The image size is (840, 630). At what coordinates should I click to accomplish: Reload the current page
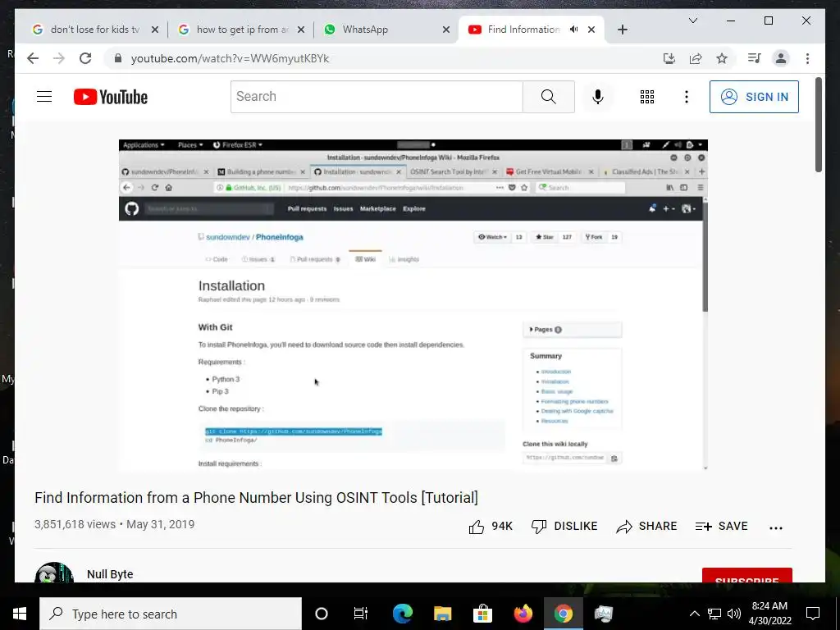85,58
